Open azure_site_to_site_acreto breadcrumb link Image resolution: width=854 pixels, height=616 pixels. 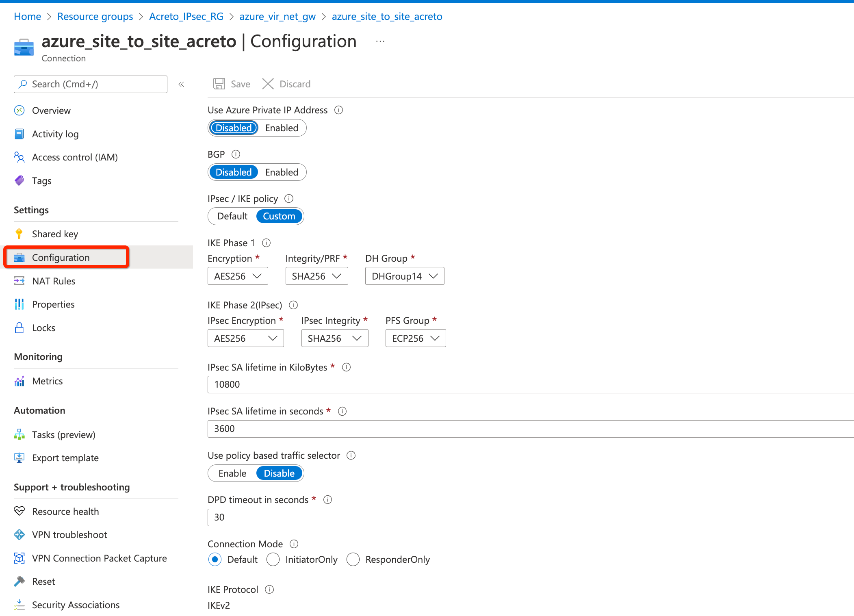[x=387, y=17]
